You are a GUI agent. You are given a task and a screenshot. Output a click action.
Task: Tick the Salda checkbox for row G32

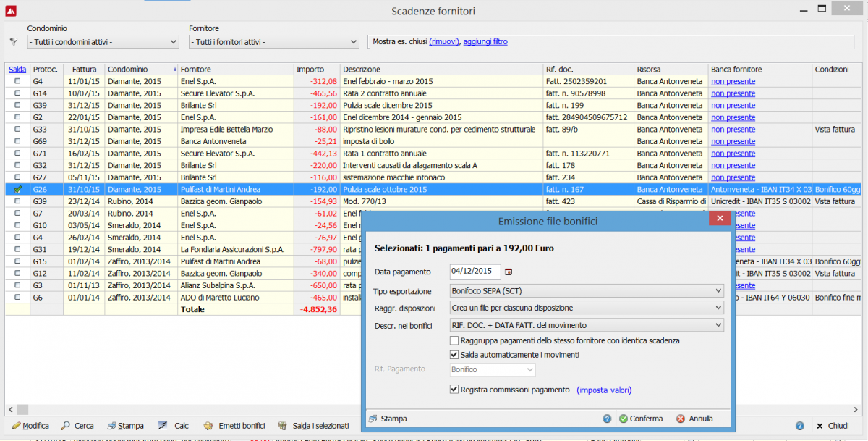pyautogui.click(x=17, y=165)
